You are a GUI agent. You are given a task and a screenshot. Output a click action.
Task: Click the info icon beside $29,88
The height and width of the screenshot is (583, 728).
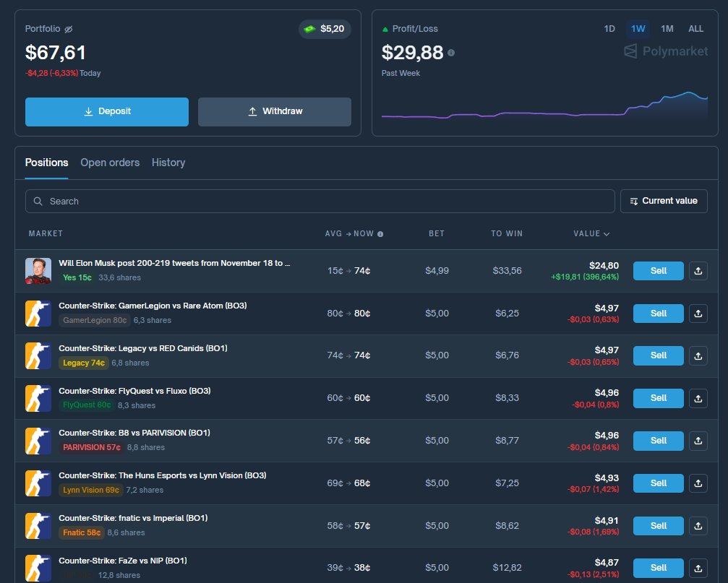point(451,53)
